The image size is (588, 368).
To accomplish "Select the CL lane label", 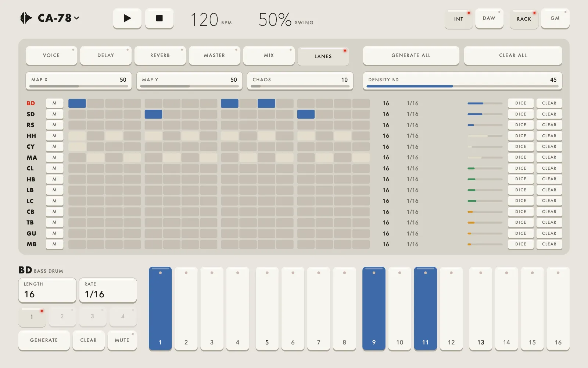I will [x=30, y=168].
